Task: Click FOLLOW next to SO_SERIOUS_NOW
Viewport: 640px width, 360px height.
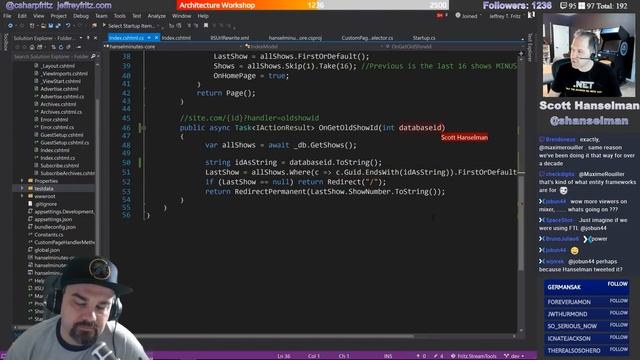Action: coord(618,325)
